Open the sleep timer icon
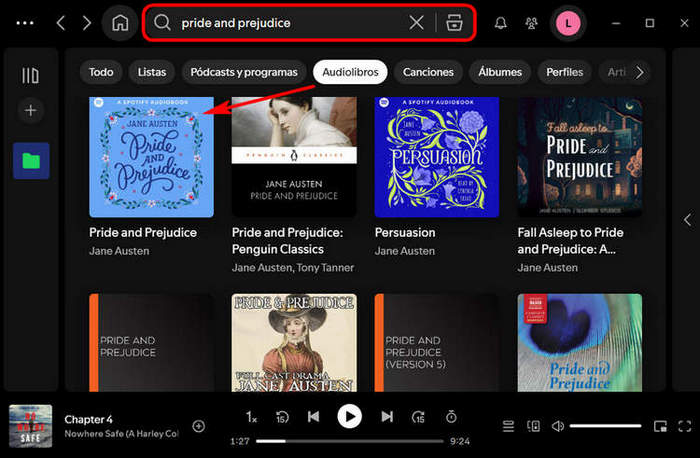 (x=451, y=417)
